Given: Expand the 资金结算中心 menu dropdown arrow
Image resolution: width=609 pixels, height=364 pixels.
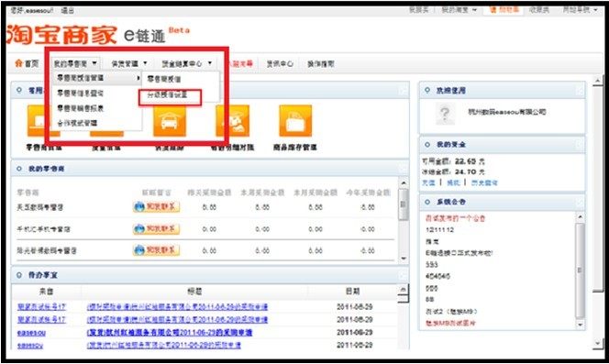Looking at the screenshot, I should tap(210, 63).
